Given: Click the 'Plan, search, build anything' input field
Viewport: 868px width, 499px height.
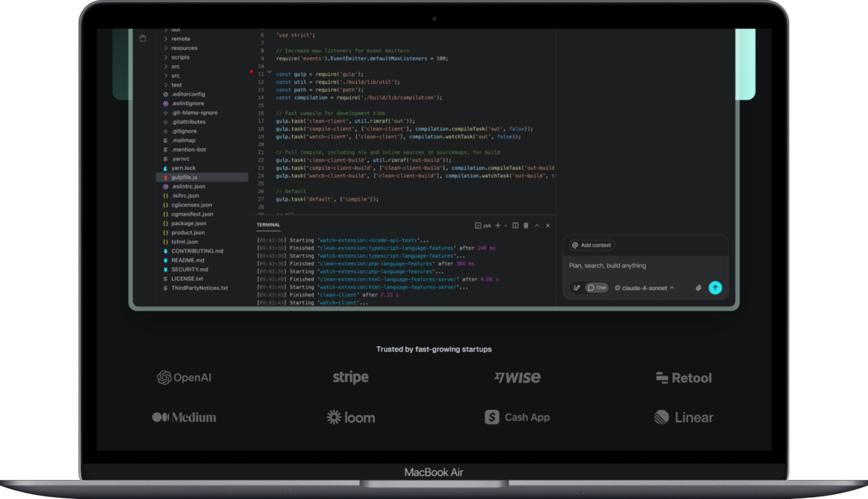Looking at the screenshot, I should pyautogui.click(x=644, y=266).
